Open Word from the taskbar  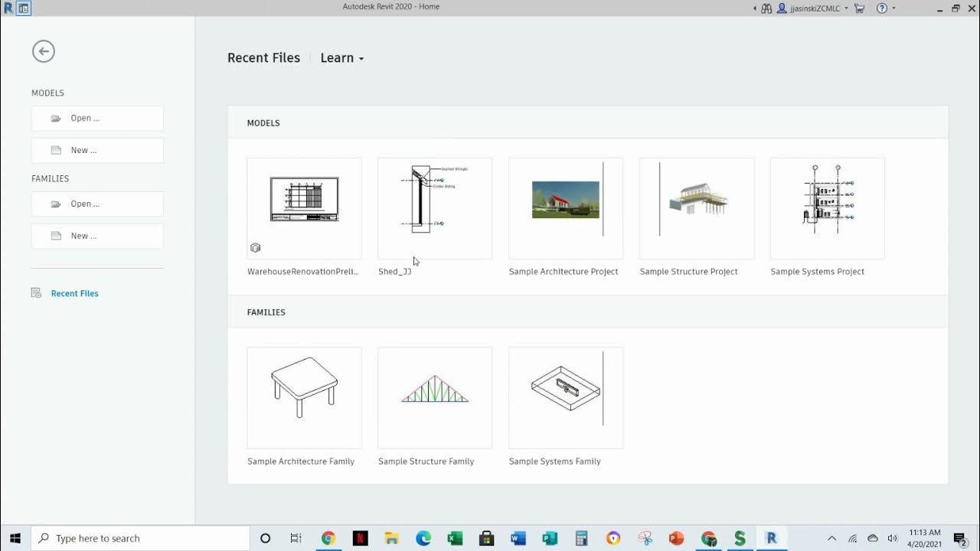pyautogui.click(x=518, y=538)
